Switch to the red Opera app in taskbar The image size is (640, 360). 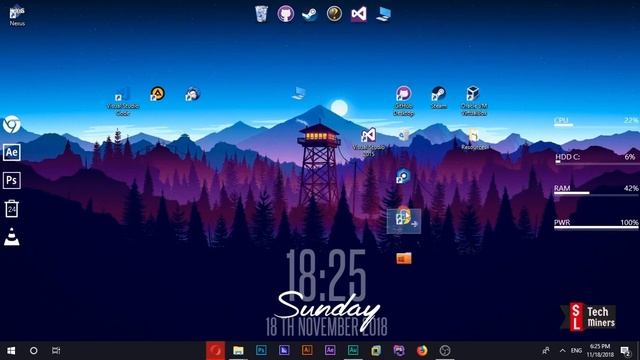(x=215, y=351)
